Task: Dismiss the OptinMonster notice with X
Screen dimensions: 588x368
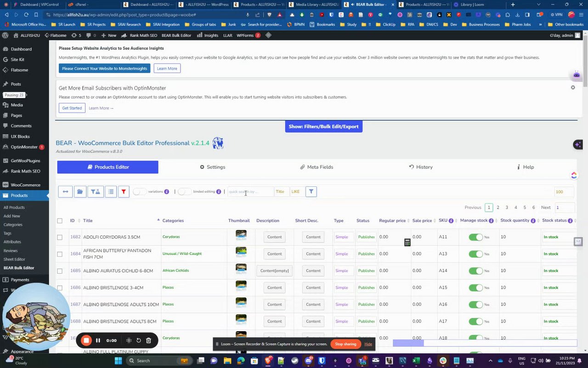Action: [573, 87]
